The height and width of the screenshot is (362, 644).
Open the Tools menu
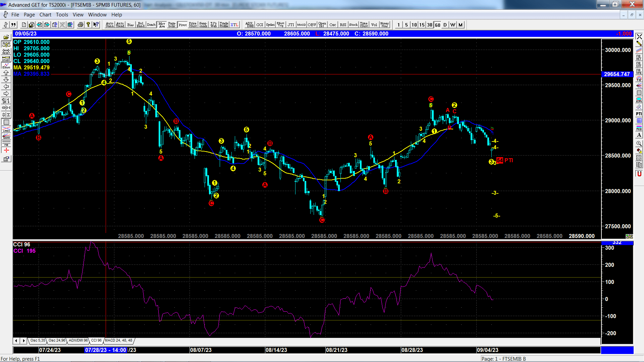point(62,15)
